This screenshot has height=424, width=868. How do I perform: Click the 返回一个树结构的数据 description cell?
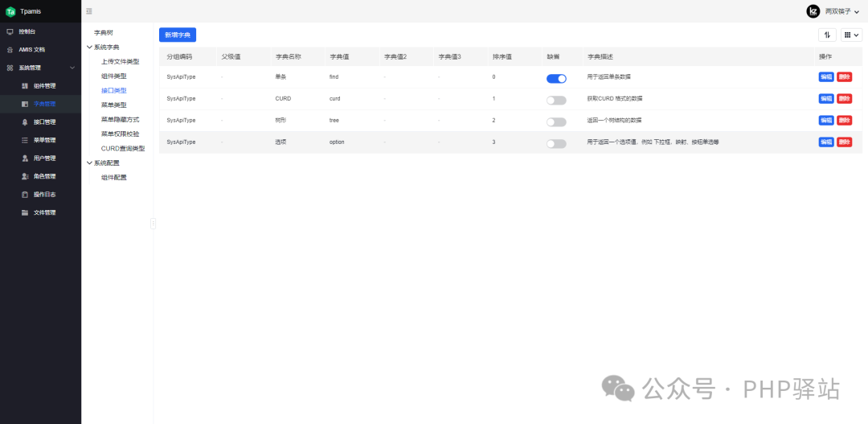615,120
